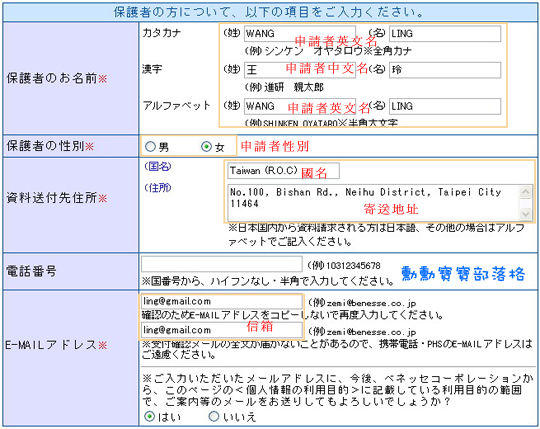The height and width of the screenshot is (429, 540).
Task: Click the form header 保護者の方について
Action: coord(269,12)
